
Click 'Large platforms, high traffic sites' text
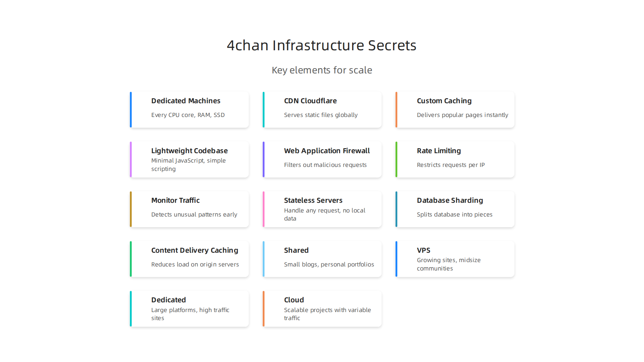[x=190, y=314]
